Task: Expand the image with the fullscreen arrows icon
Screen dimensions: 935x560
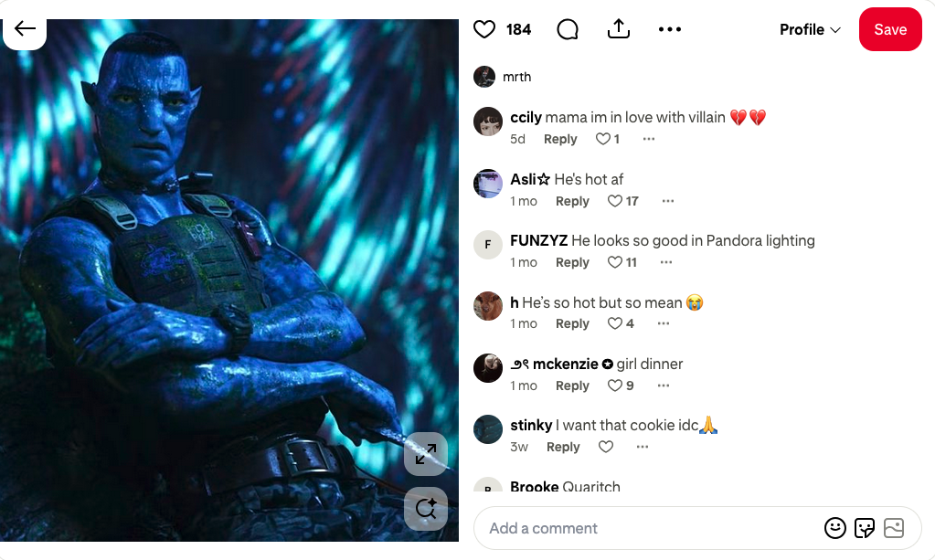Action: [x=426, y=454]
